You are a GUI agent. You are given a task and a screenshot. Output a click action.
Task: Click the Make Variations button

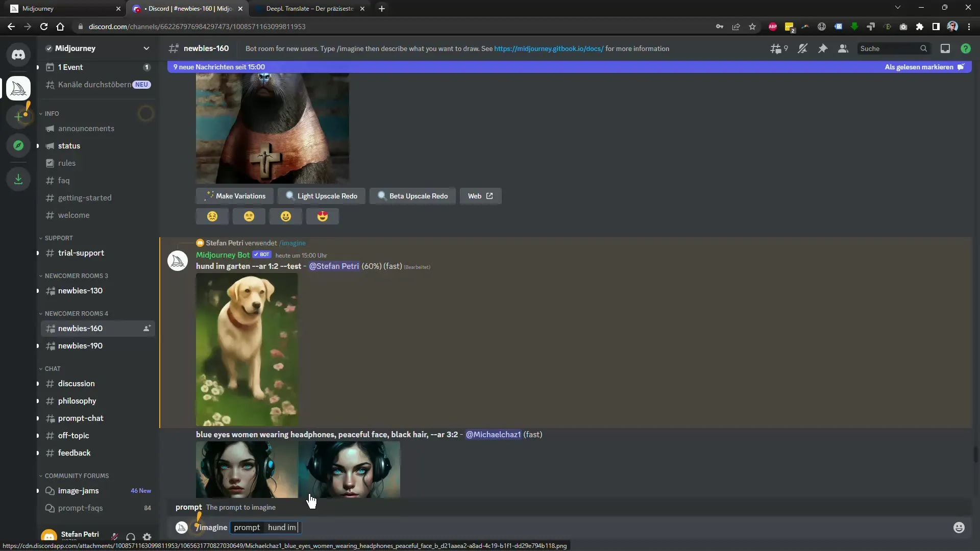click(236, 196)
